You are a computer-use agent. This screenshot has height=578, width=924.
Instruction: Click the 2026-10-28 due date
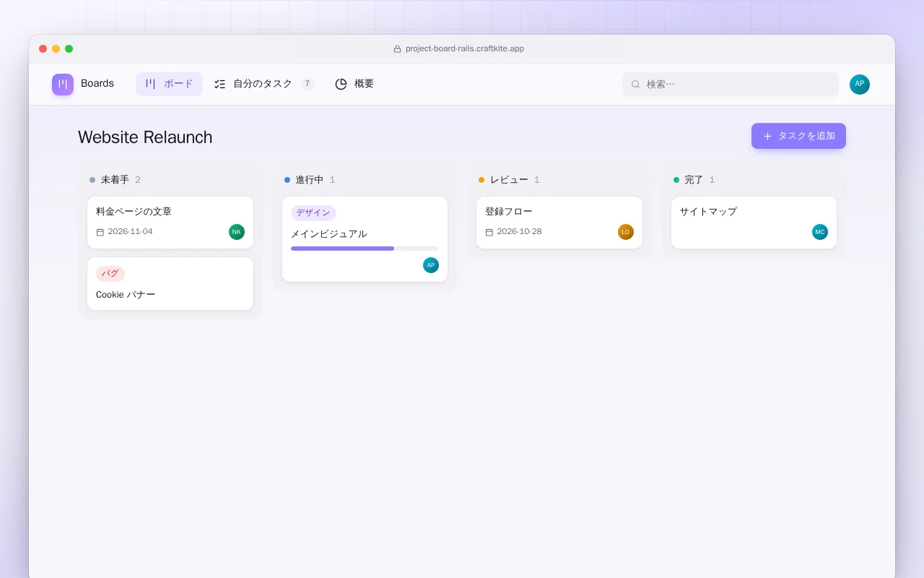tap(519, 232)
